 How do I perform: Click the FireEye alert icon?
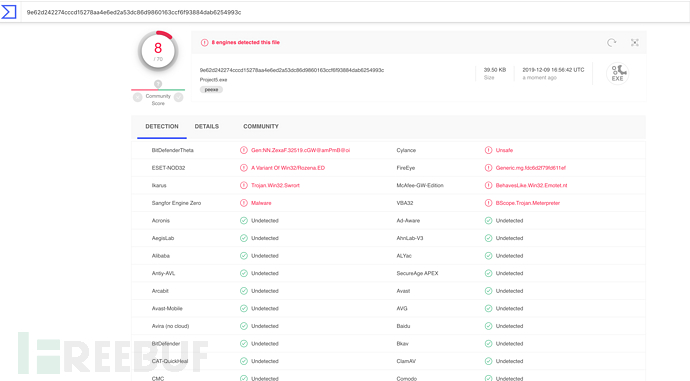click(488, 168)
